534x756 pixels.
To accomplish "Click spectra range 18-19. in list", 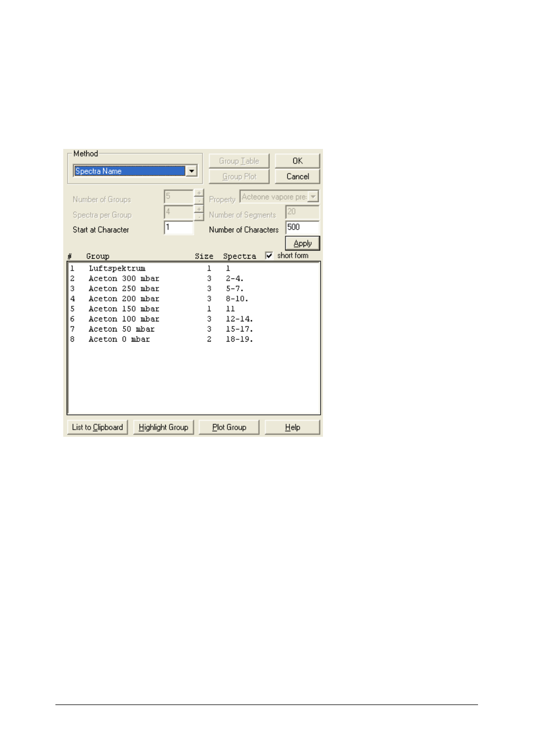I will coord(240,339).
